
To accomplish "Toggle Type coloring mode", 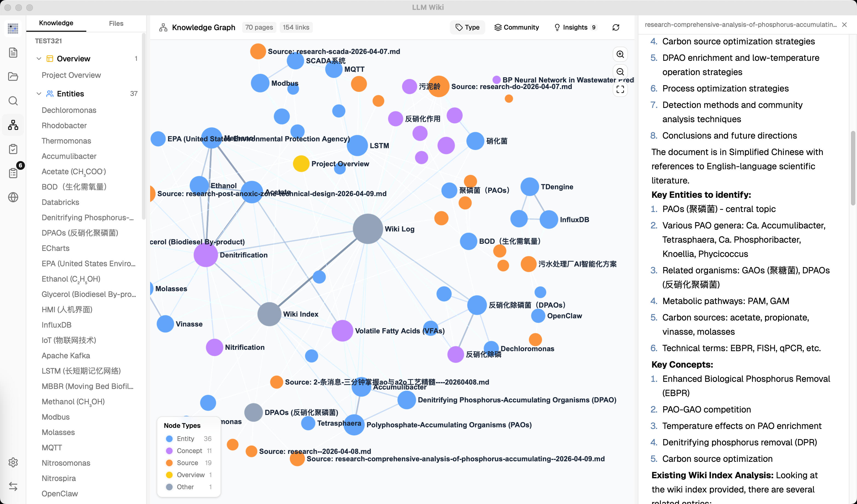I will [x=467, y=28].
